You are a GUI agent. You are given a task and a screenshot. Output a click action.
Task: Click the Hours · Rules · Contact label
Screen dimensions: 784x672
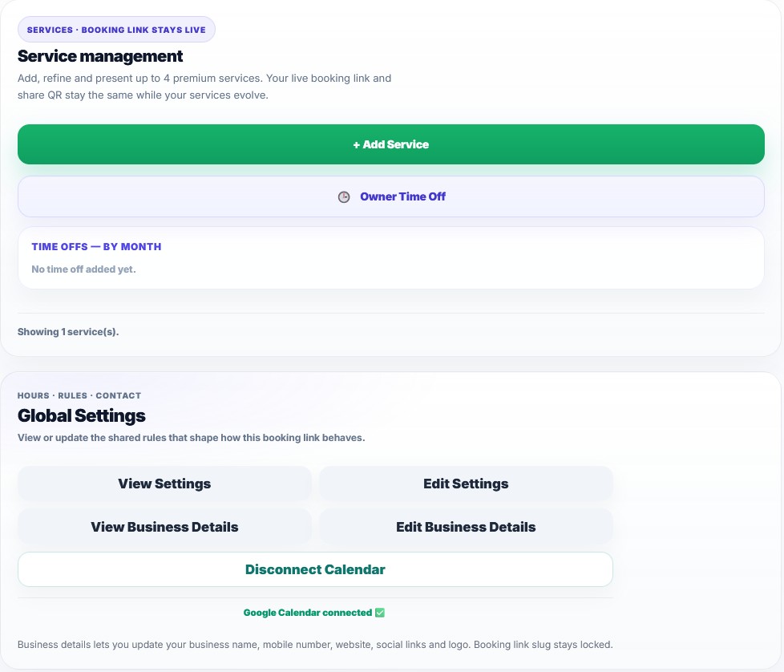click(79, 395)
